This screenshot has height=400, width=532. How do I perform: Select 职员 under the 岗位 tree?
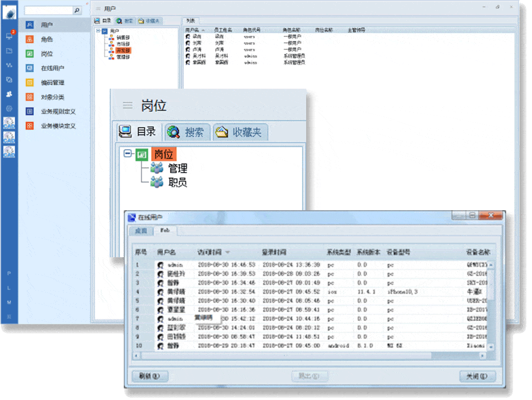[x=177, y=182]
